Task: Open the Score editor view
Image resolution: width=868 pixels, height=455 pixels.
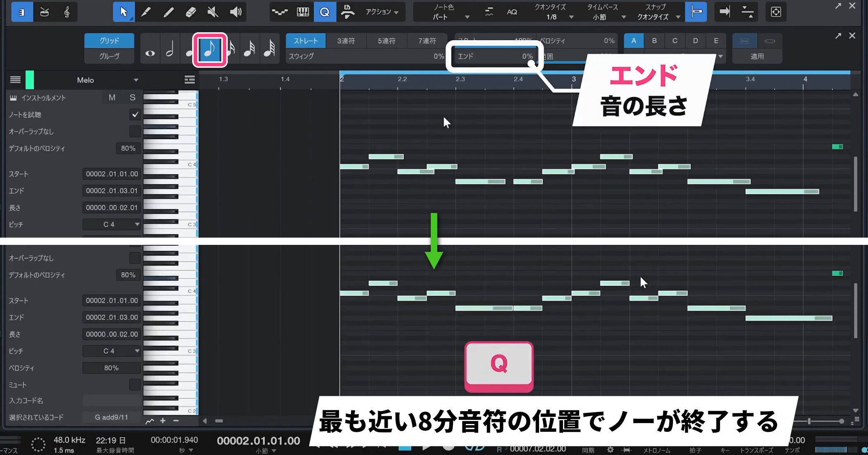Action: tap(67, 12)
